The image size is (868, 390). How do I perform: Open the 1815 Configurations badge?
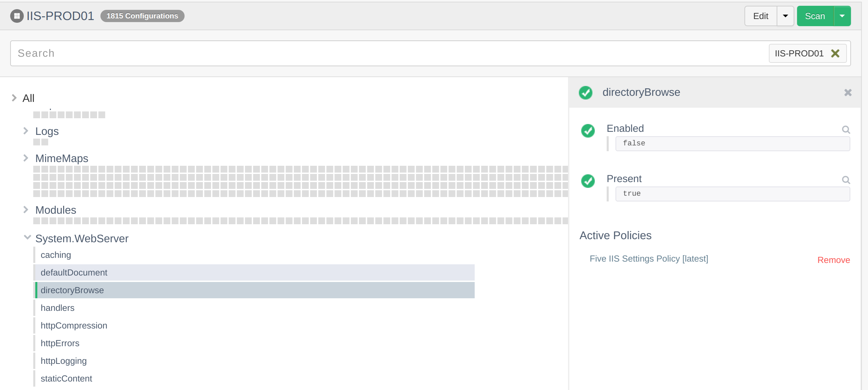pyautogui.click(x=142, y=16)
